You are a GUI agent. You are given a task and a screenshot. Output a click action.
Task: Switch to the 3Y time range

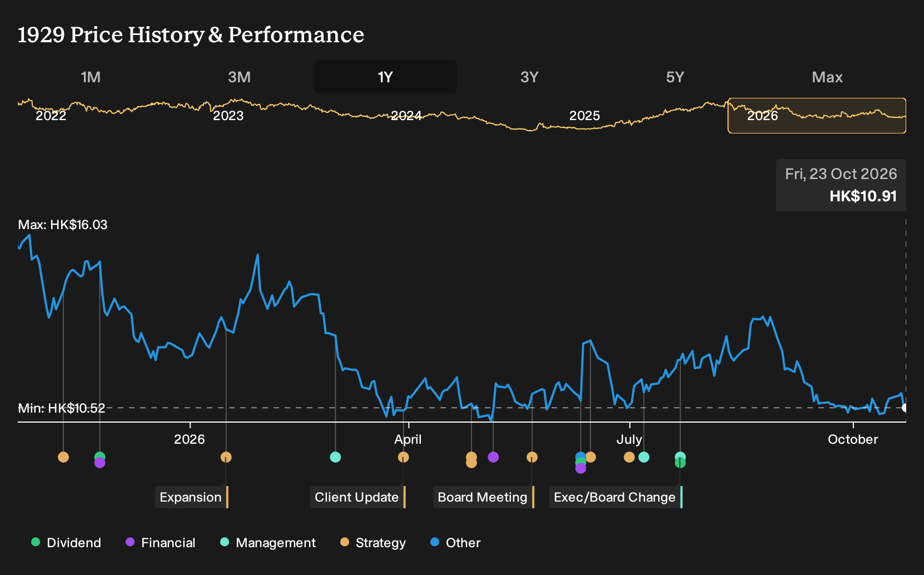tap(529, 77)
